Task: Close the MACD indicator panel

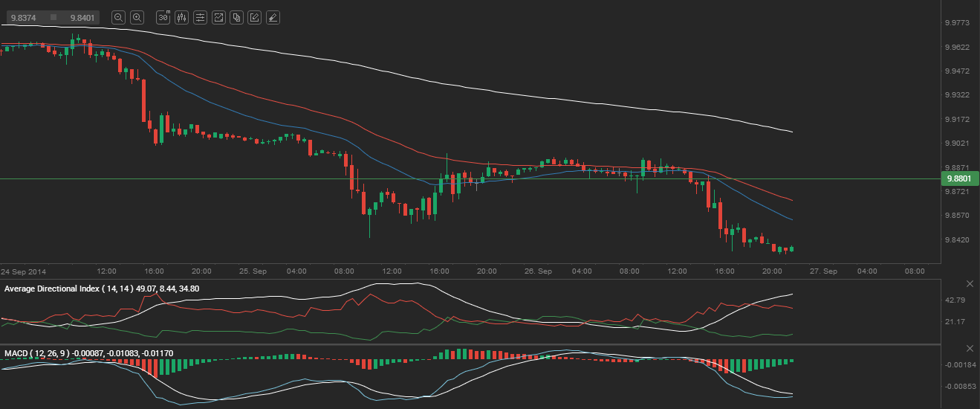Action: click(970, 348)
